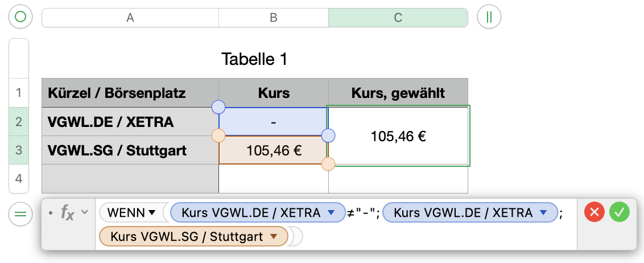Click the green confirm formula checkmark
Image resolution: width=644 pixels, height=263 pixels.
620,212
